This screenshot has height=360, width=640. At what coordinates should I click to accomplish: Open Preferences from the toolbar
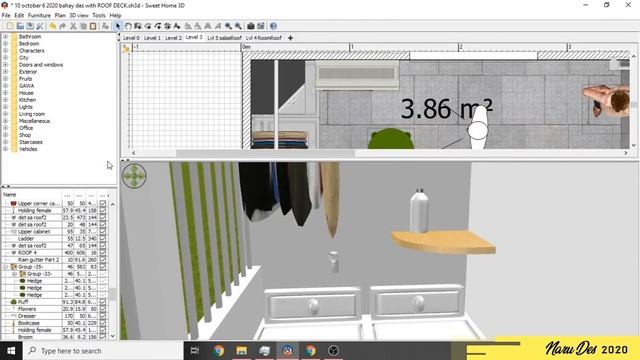40,26
